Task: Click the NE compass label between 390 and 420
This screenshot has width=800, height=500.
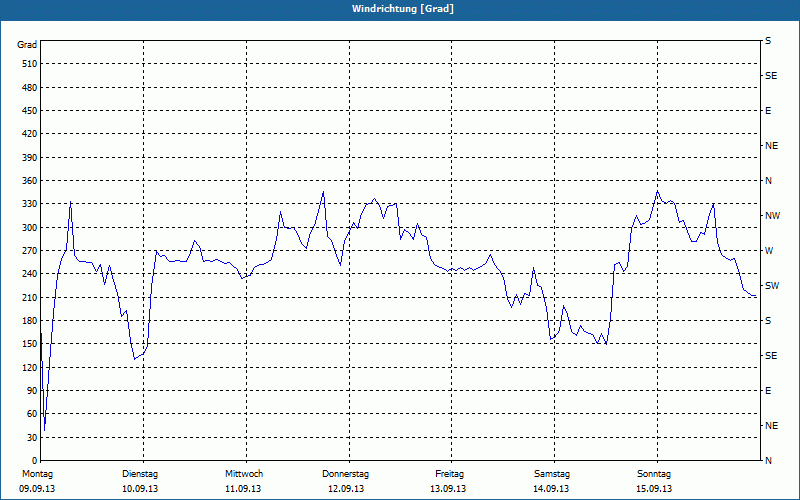Action: point(771,146)
